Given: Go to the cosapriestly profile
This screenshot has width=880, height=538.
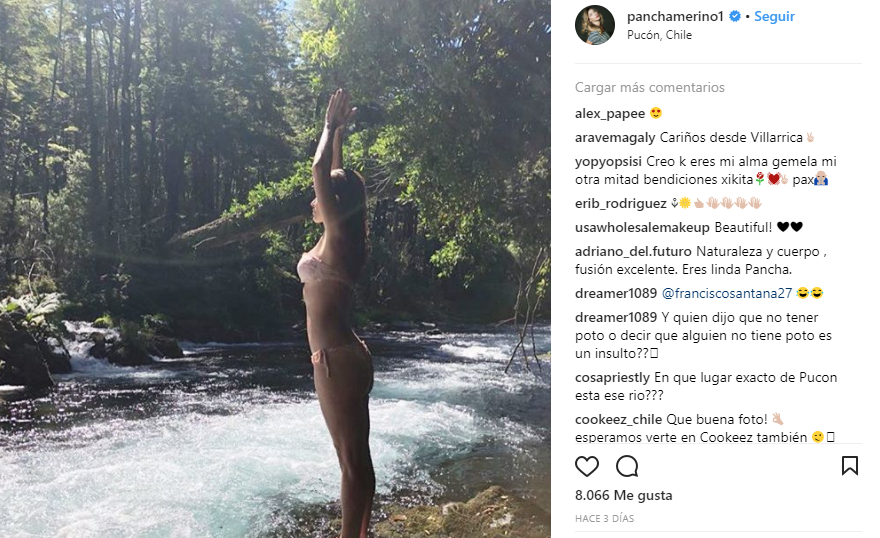Looking at the screenshot, I should pyautogui.click(x=612, y=378).
